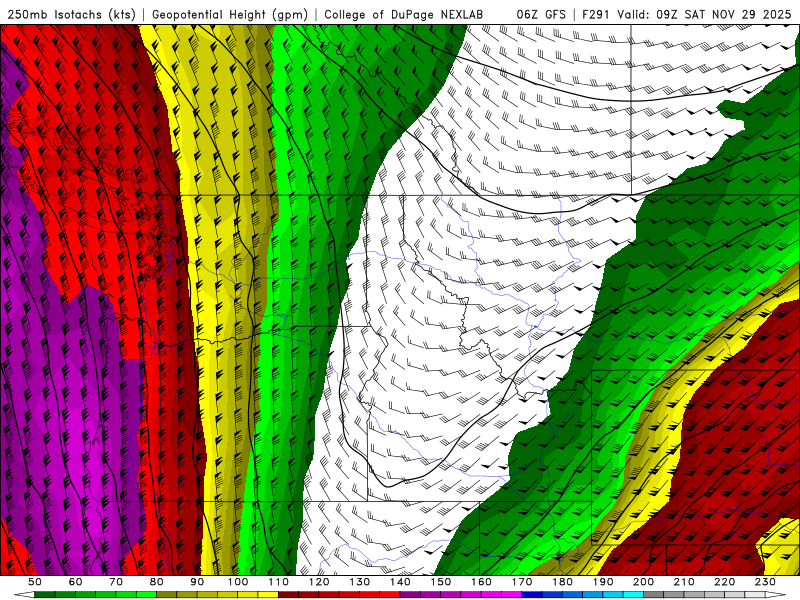800x600 pixels.
Task: Click the 'Geopotential Height (gpm)' header label
Action: click(230, 14)
